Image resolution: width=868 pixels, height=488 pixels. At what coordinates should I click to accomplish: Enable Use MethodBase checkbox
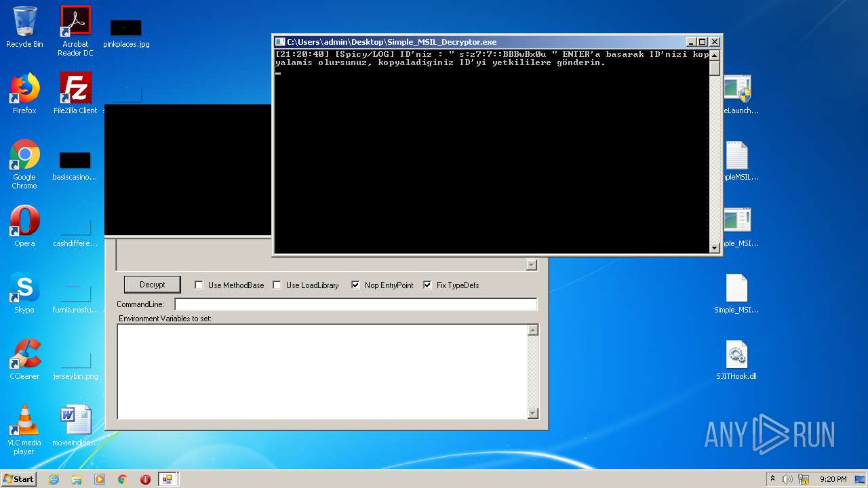[199, 285]
